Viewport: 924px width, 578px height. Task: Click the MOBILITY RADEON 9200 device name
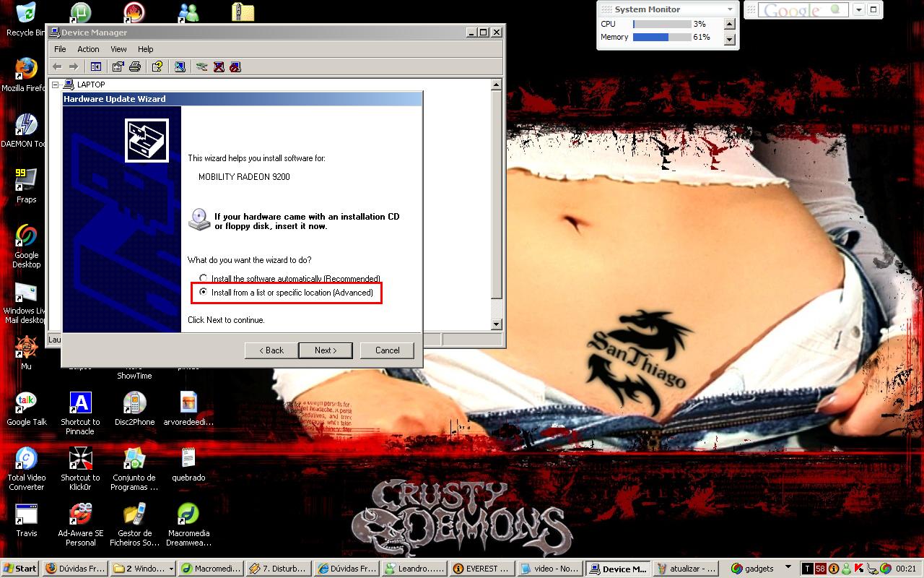click(x=244, y=176)
